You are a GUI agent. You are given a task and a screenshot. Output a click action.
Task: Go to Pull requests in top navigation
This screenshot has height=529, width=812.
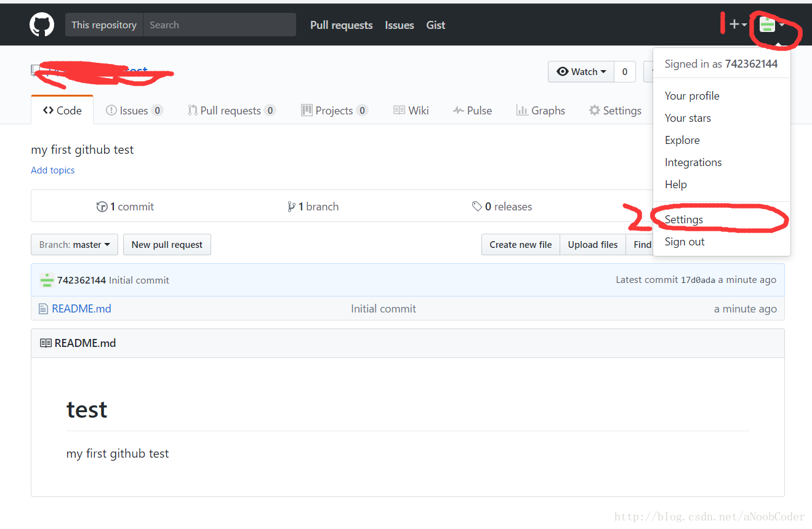pos(341,25)
